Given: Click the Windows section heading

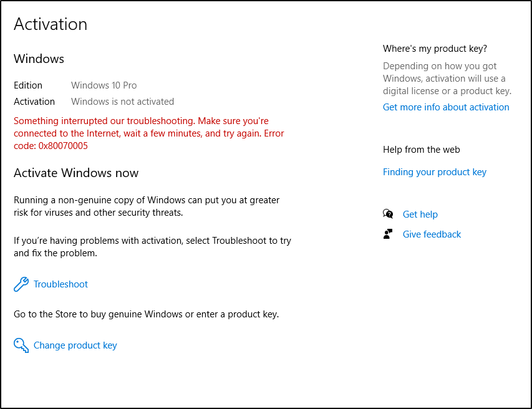Looking at the screenshot, I should pyautogui.click(x=39, y=59).
